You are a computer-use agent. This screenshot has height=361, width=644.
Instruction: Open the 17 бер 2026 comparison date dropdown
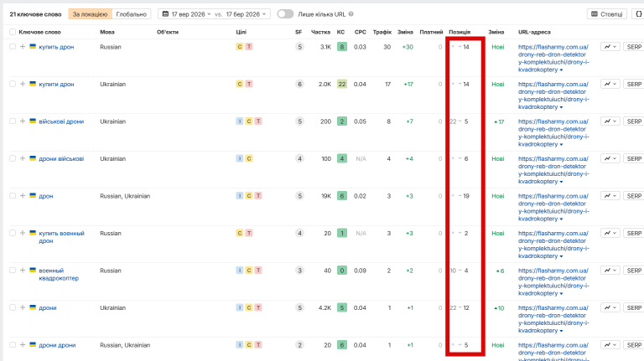(x=246, y=14)
